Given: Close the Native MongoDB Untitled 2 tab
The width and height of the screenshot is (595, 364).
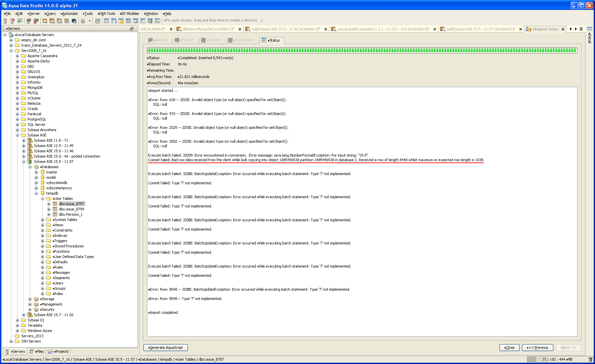Looking at the screenshot, I should click(240, 29).
